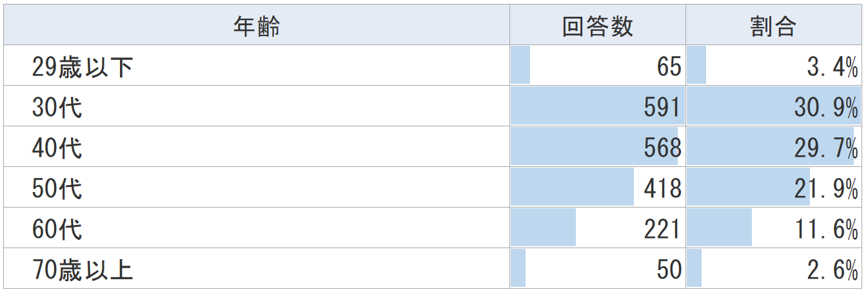Click the 50代 age cell

[x=57, y=188]
